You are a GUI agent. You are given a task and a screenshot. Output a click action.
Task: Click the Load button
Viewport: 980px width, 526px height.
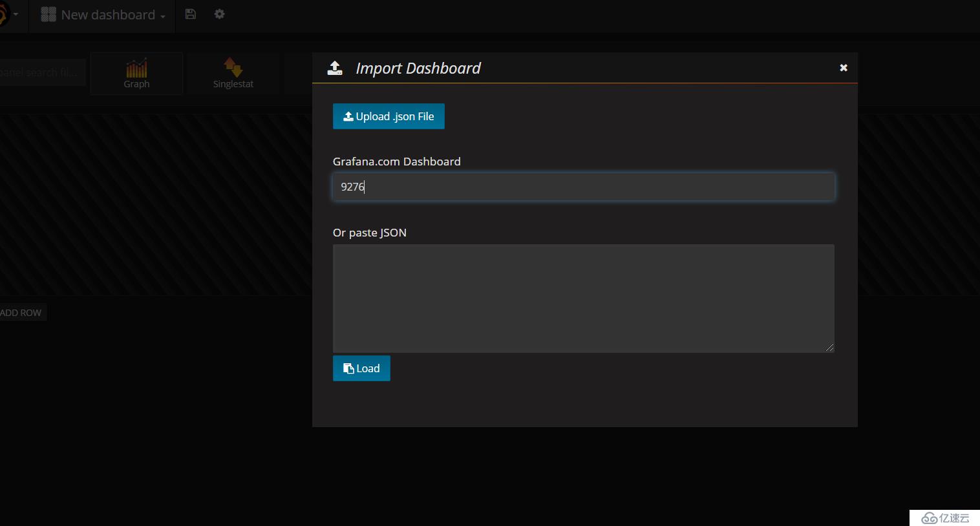(361, 368)
